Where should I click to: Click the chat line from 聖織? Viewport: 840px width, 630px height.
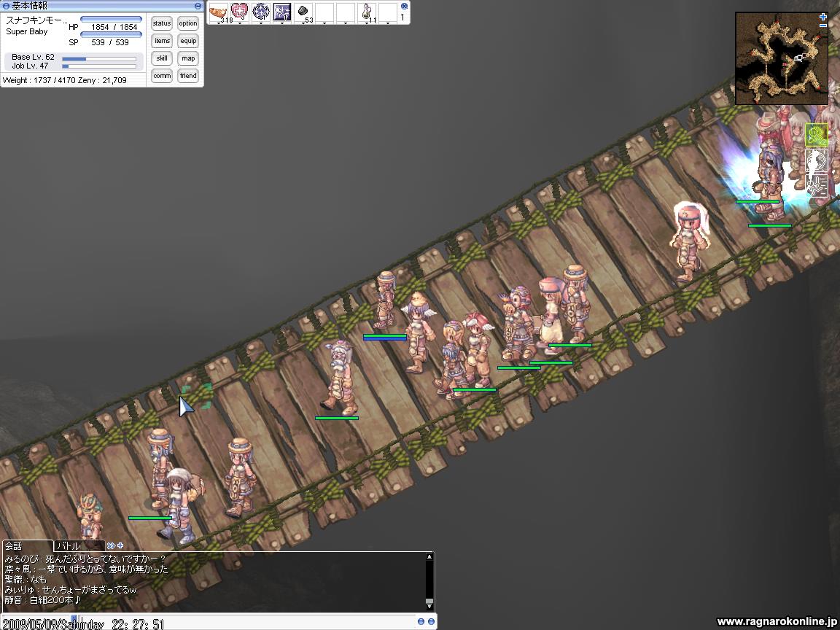[26, 579]
